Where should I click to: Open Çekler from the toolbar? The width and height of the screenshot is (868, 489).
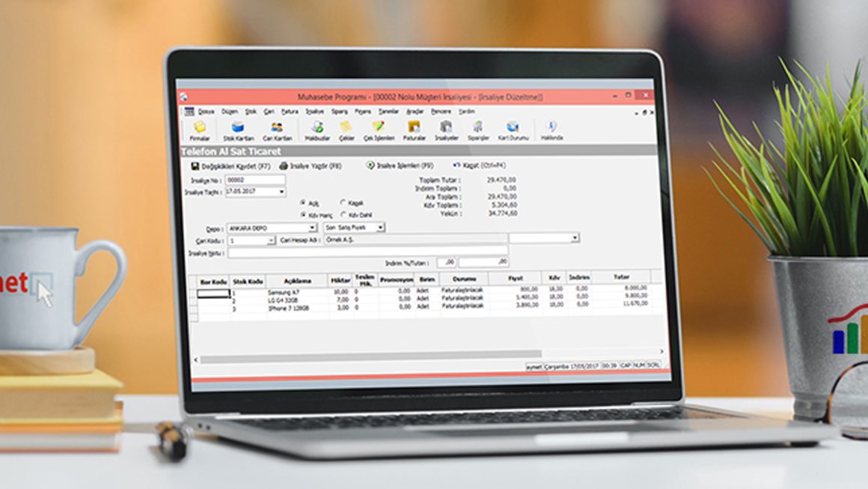(x=346, y=129)
